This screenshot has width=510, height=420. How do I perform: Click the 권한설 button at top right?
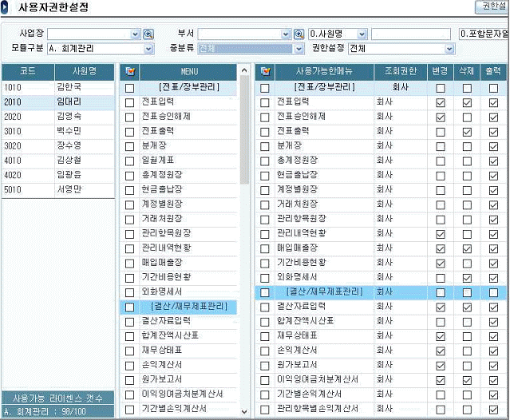pos(492,6)
